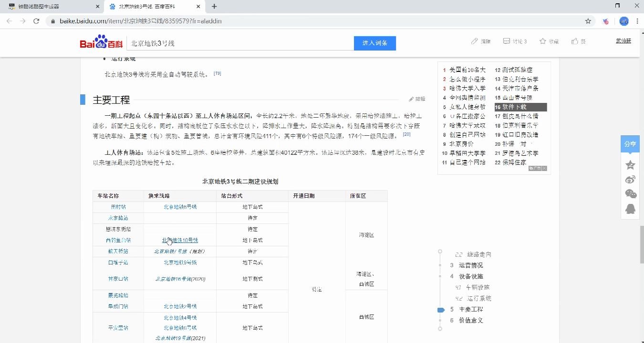Open 北京地铁4号线 transfer link
This screenshot has width=644, height=343.
[180, 317]
